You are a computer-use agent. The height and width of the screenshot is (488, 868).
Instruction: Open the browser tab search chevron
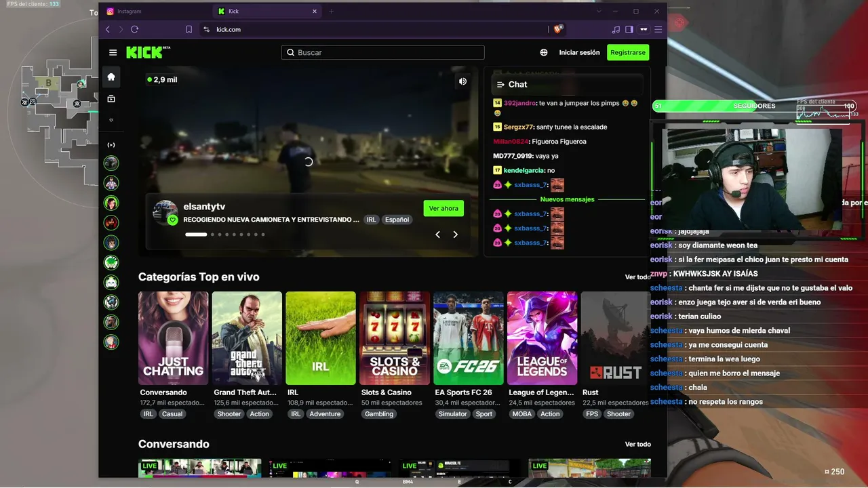coord(599,11)
